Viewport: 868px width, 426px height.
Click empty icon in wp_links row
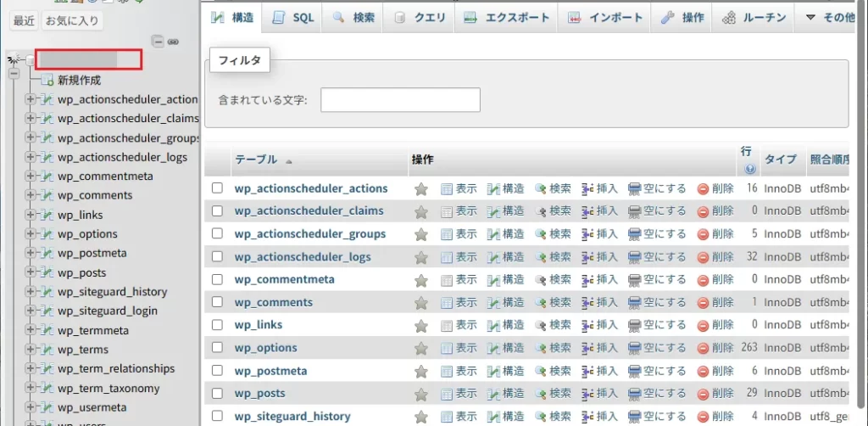(634, 325)
